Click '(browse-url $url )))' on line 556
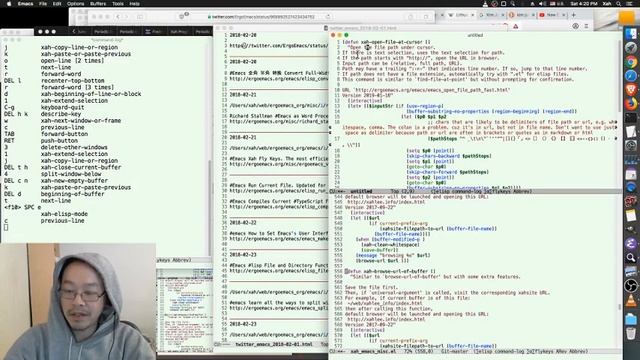 click(x=382, y=260)
